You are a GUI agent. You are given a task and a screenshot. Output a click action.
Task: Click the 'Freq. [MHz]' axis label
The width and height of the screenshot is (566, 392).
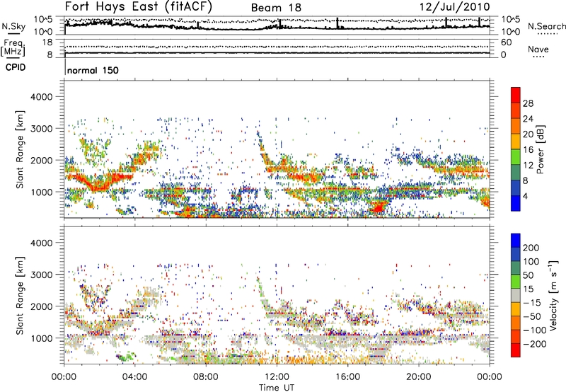[13, 48]
